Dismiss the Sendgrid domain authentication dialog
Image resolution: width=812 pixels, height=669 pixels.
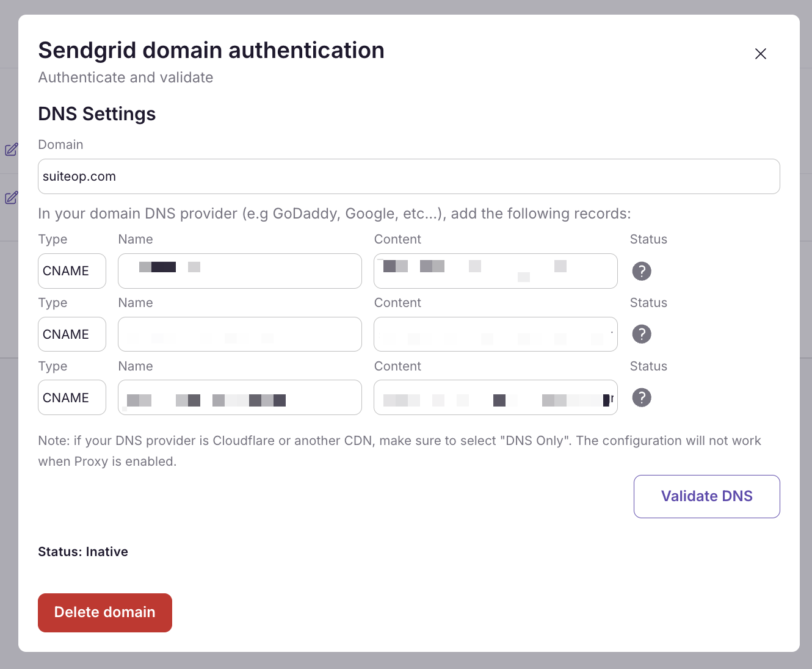pyautogui.click(x=760, y=54)
